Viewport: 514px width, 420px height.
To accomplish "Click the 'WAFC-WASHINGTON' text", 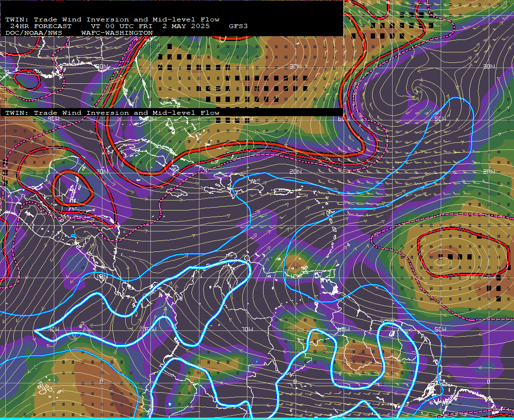I will point(117,33).
